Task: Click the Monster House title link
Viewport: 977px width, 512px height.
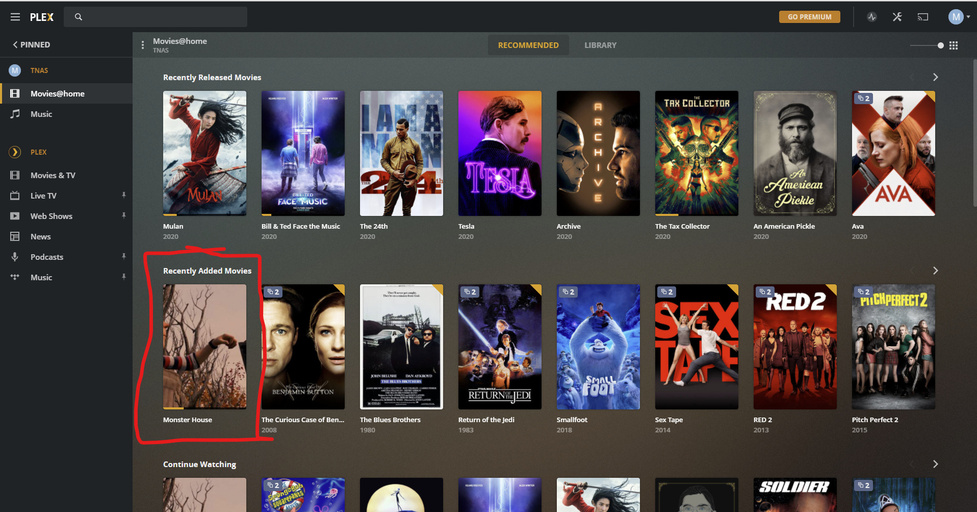Action: [x=188, y=420]
